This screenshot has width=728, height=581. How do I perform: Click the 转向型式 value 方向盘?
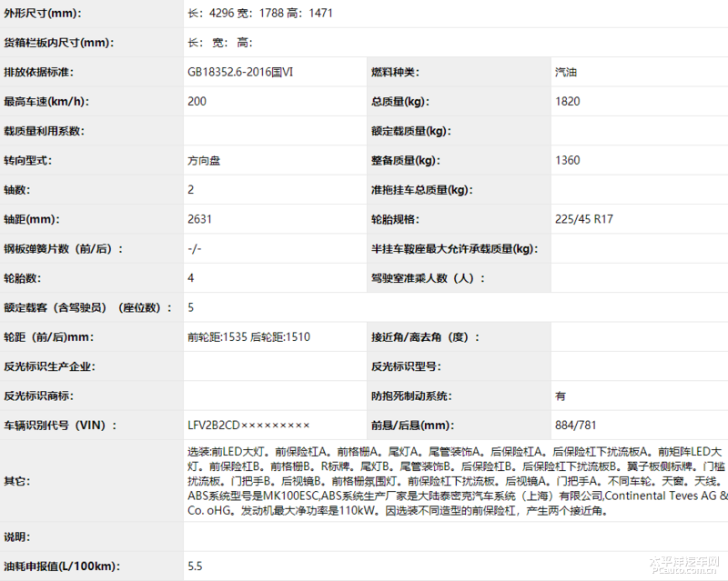(x=204, y=161)
